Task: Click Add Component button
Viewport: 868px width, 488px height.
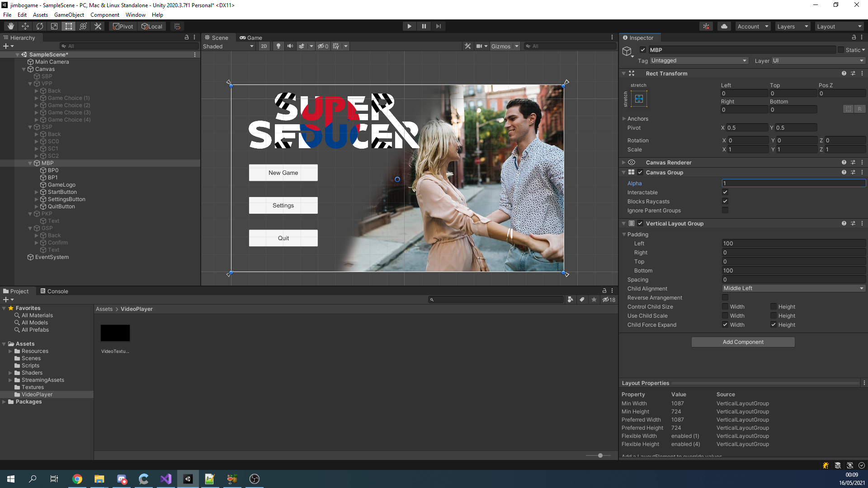Action: tap(743, 342)
